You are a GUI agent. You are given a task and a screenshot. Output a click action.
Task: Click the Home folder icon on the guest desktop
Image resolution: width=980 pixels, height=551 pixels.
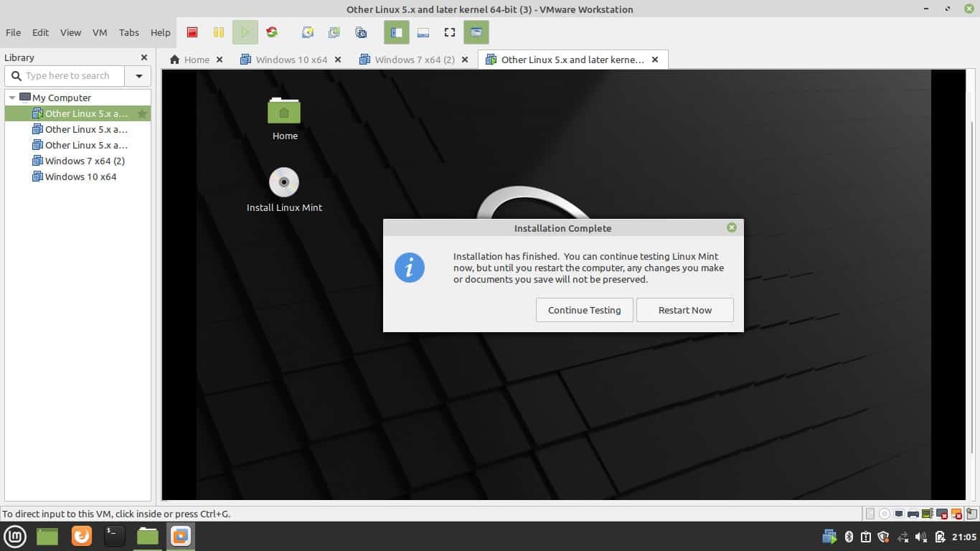(x=284, y=110)
